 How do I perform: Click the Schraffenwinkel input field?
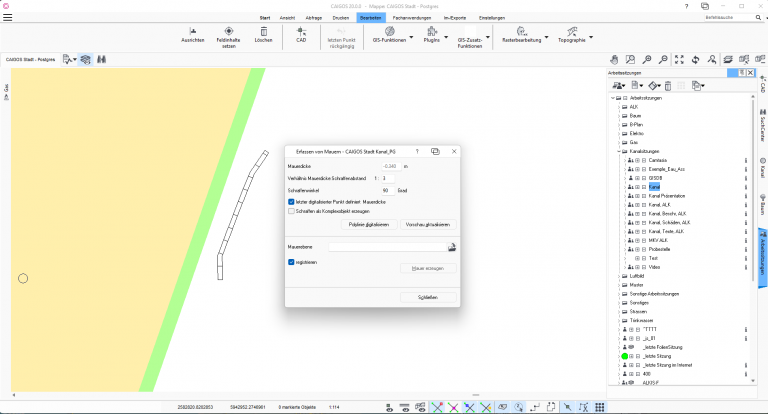click(388, 191)
